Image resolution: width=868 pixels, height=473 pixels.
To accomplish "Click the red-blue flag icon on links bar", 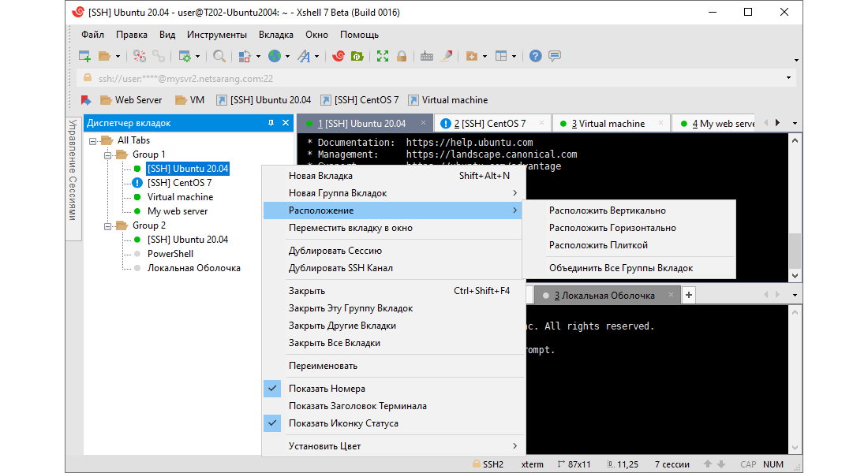I will (86, 100).
